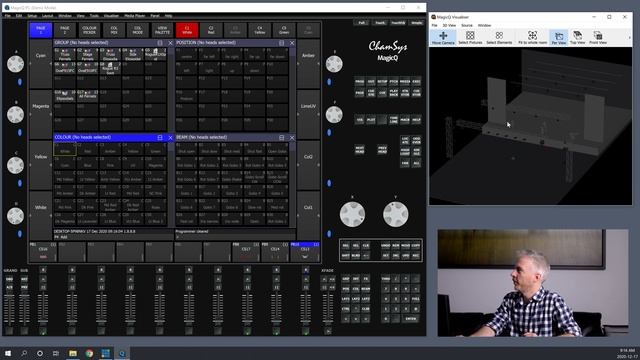
Task: Click Fit to whole room icon
Action: tap(532, 38)
